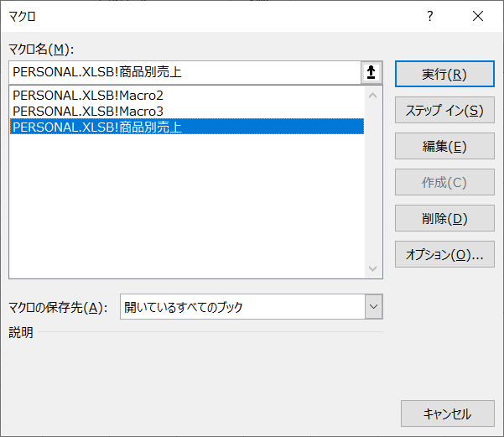Screen dimensions: 504x437
Task: Open オプション(O)... settings
Action: tap(444, 255)
